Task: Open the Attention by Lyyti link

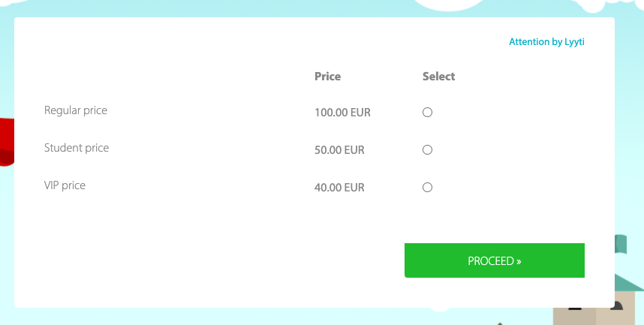Action: pyautogui.click(x=546, y=42)
